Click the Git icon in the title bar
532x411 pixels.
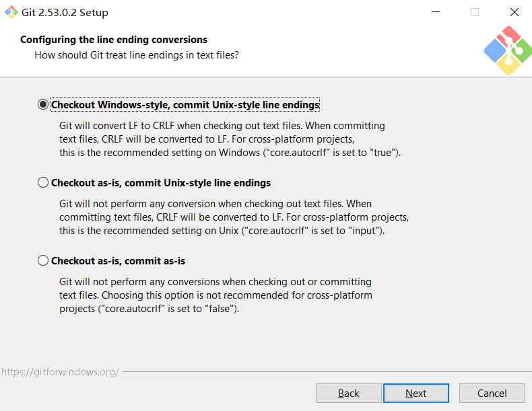click(x=11, y=12)
